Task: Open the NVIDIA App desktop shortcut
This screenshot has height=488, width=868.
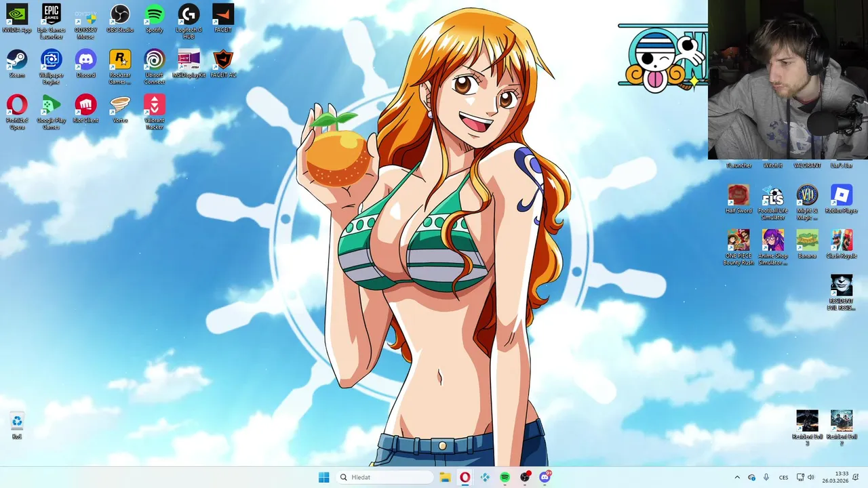Action: coord(17,18)
